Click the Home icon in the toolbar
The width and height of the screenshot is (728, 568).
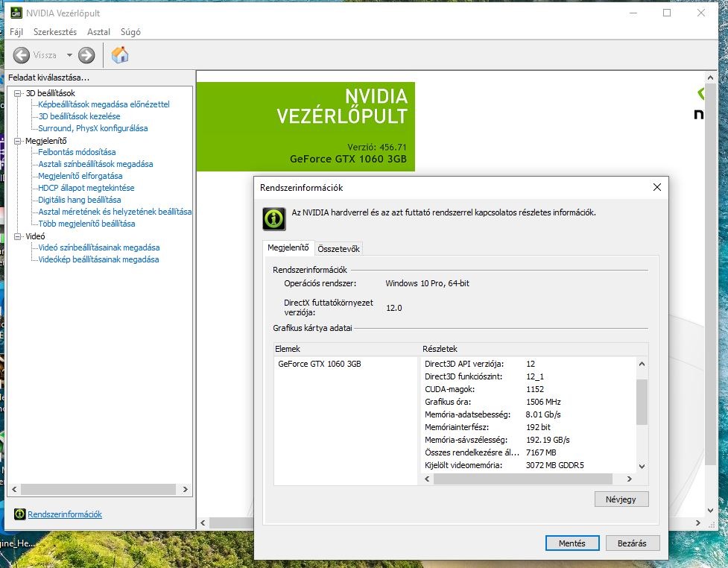point(120,55)
